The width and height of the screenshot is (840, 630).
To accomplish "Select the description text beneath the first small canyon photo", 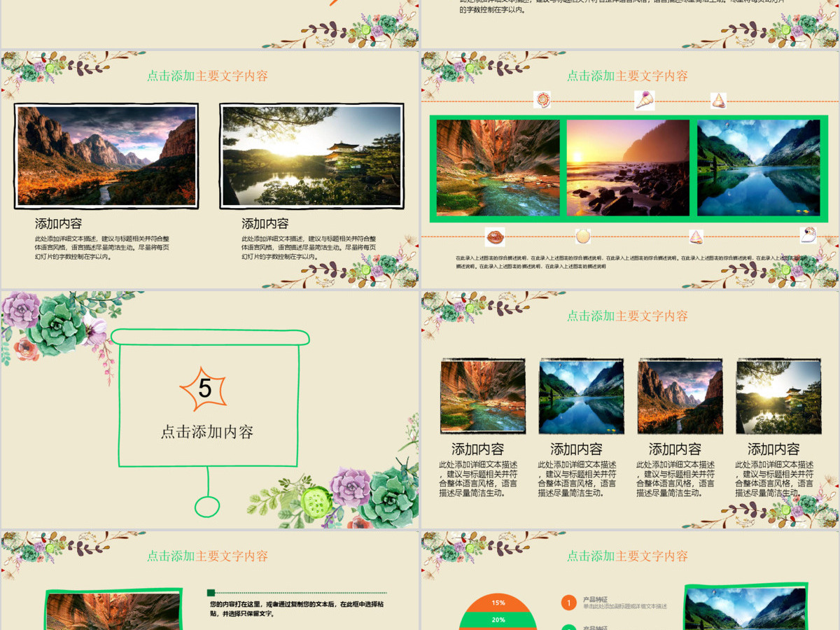I will 479,479.
